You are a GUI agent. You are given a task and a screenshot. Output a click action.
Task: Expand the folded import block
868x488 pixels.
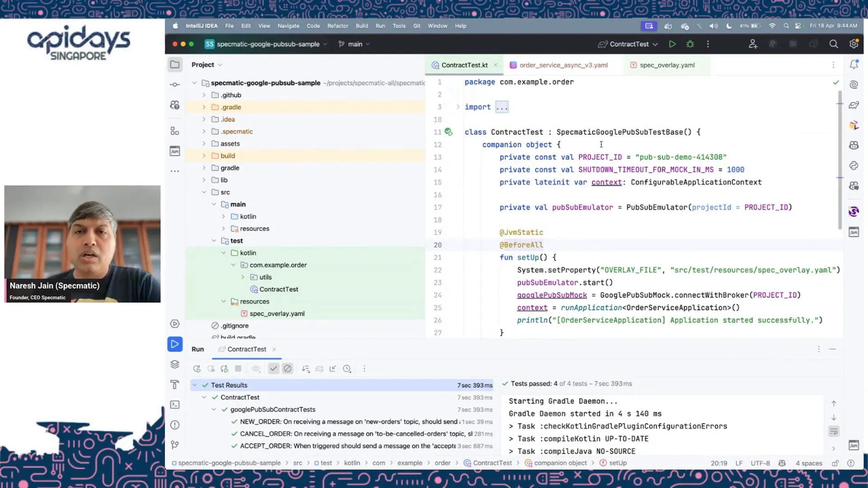pos(458,107)
